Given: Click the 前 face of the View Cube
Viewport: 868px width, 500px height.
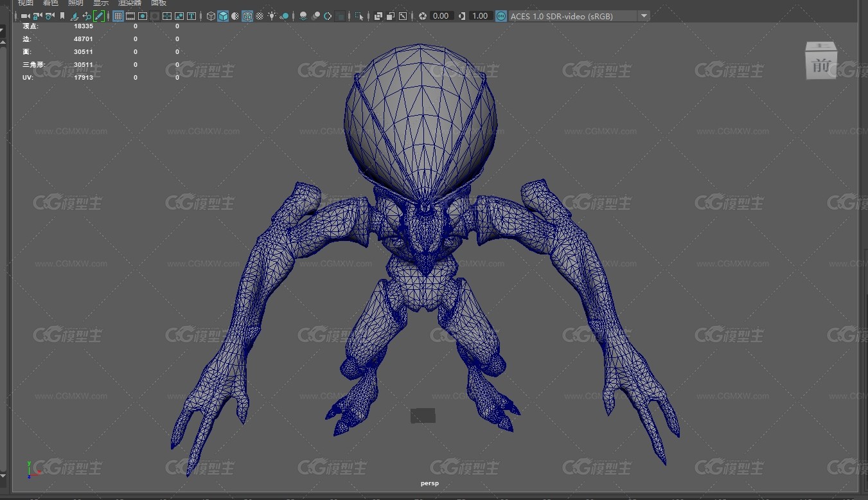Looking at the screenshot, I should point(821,64).
